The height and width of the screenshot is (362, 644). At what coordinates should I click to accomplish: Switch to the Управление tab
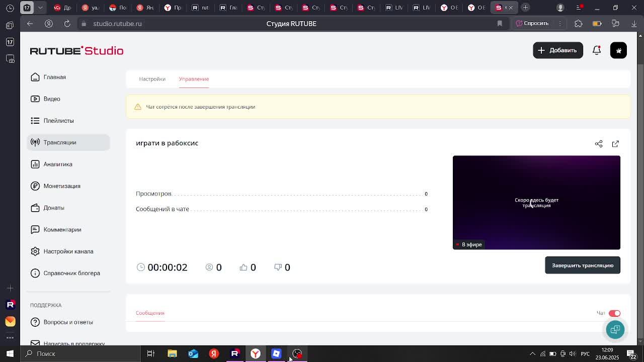click(194, 79)
